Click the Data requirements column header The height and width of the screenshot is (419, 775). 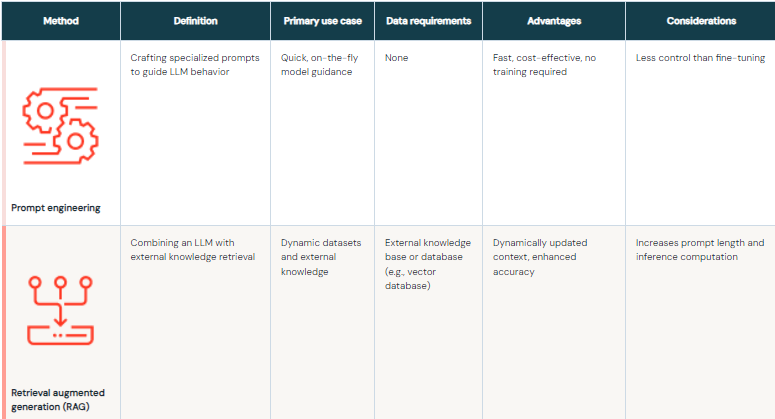point(428,21)
